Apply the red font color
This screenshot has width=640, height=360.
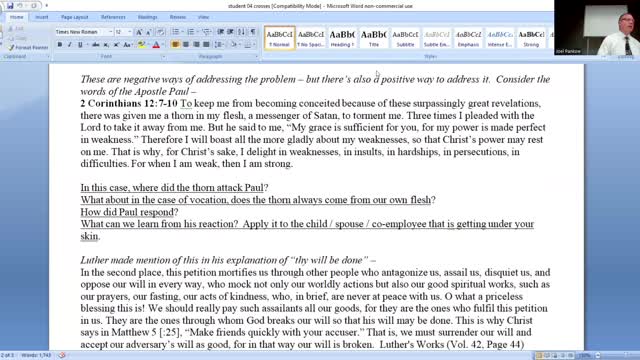pyautogui.click(x=156, y=44)
